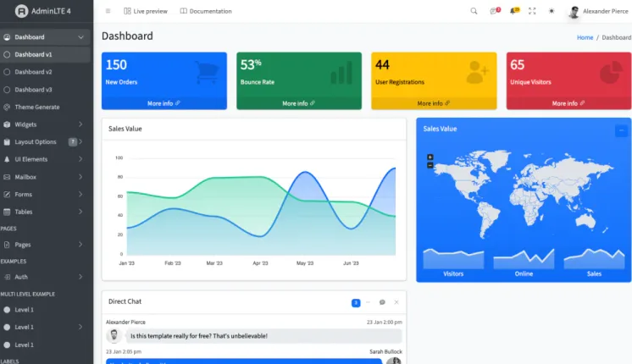The width and height of the screenshot is (632, 364).
Task: Expand the Mailbox chevron
Action: 80,177
